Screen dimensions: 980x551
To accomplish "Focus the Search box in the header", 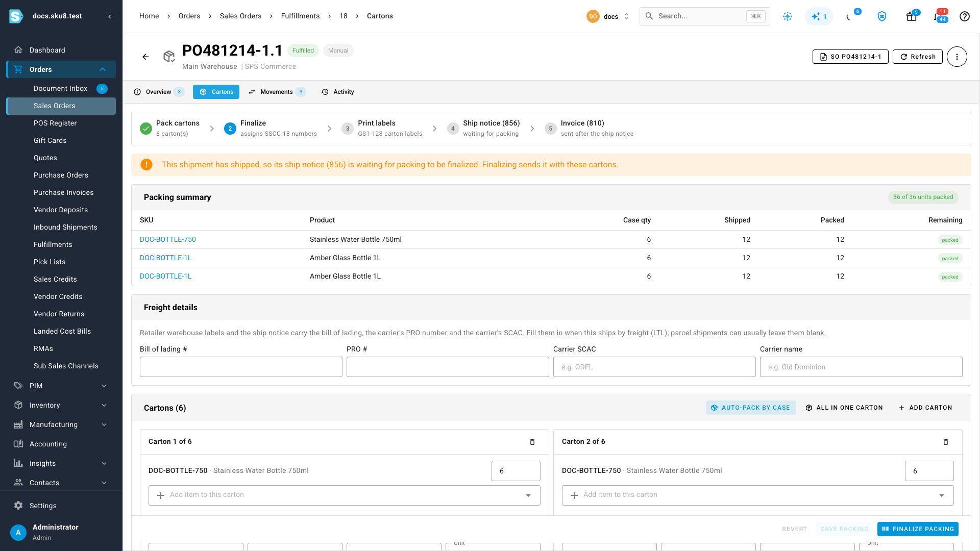I will tap(704, 16).
